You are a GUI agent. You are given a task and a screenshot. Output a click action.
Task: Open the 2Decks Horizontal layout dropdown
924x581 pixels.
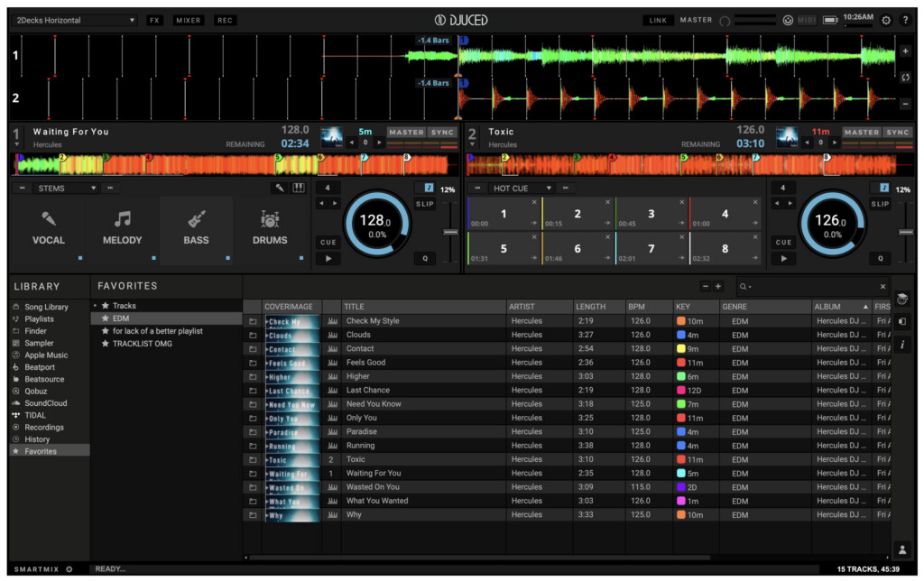click(75, 20)
